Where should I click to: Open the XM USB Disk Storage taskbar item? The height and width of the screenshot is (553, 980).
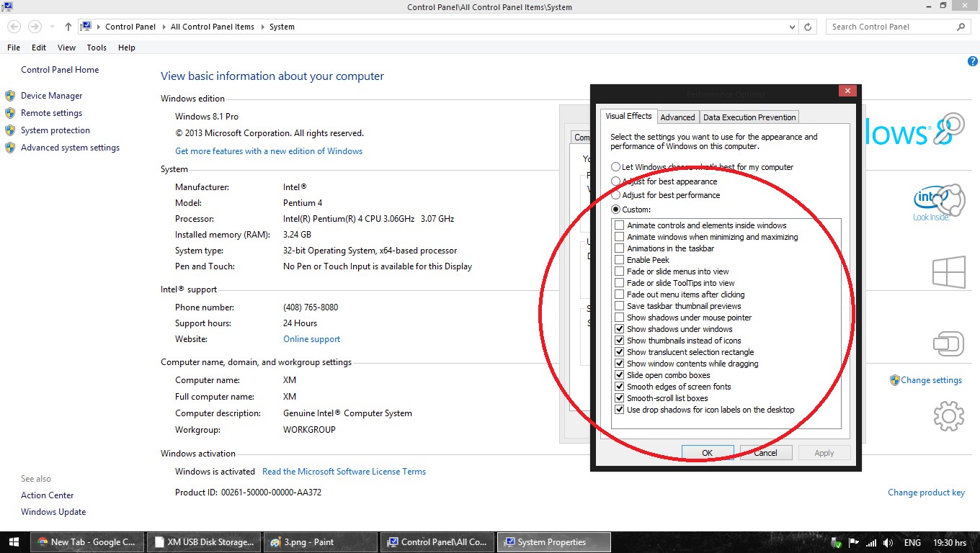[x=205, y=542]
